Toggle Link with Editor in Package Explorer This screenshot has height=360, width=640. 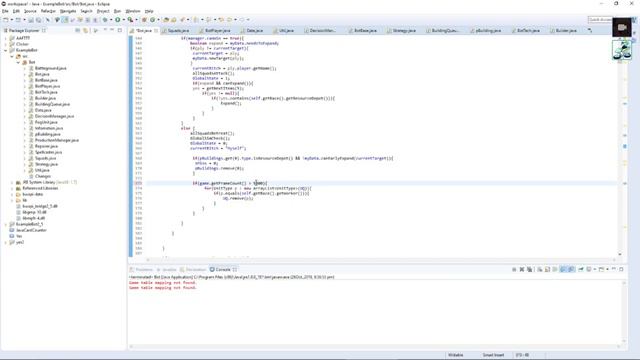[x=85, y=30]
